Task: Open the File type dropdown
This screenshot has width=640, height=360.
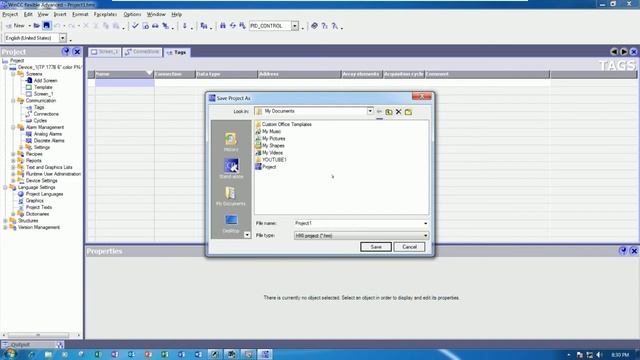Action: (425, 236)
